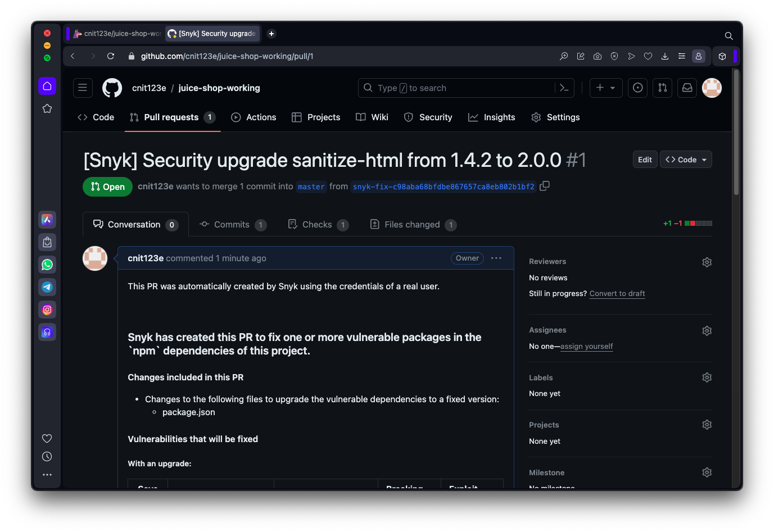Open the Issues icon in header
Image resolution: width=774 pixels, height=532 pixels.
point(637,88)
